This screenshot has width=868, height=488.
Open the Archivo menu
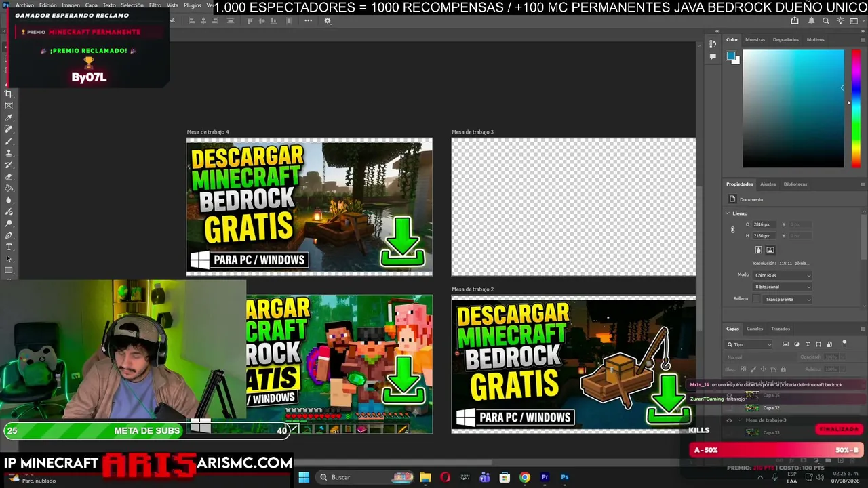pyautogui.click(x=24, y=5)
